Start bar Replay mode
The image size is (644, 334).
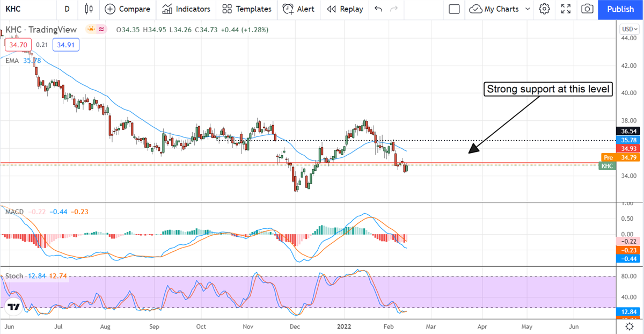tap(345, 9)
